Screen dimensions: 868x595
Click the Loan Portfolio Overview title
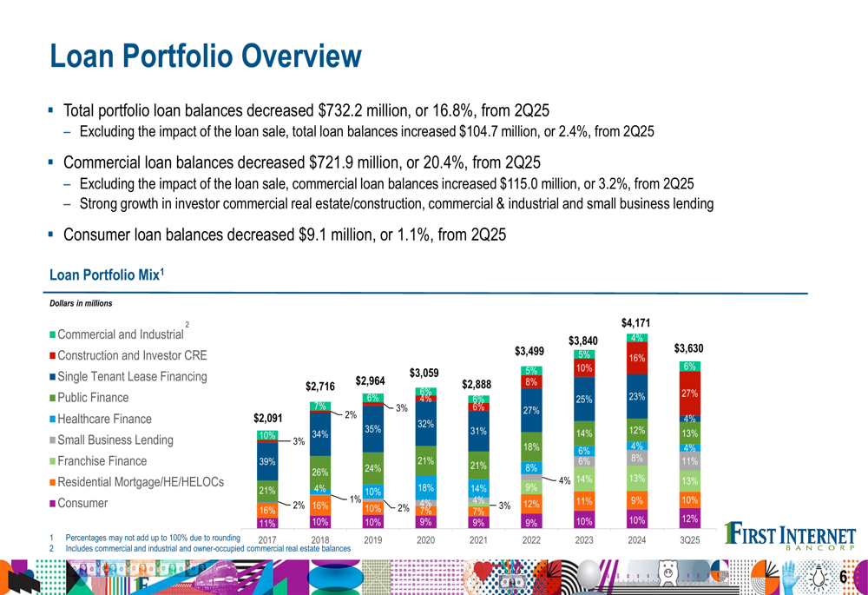click(205, 56)
